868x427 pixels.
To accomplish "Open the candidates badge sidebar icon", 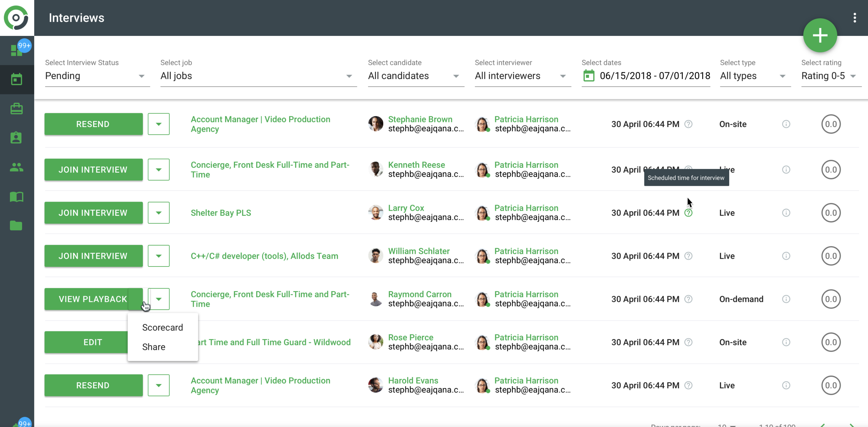I will click(x=16, y=138).
